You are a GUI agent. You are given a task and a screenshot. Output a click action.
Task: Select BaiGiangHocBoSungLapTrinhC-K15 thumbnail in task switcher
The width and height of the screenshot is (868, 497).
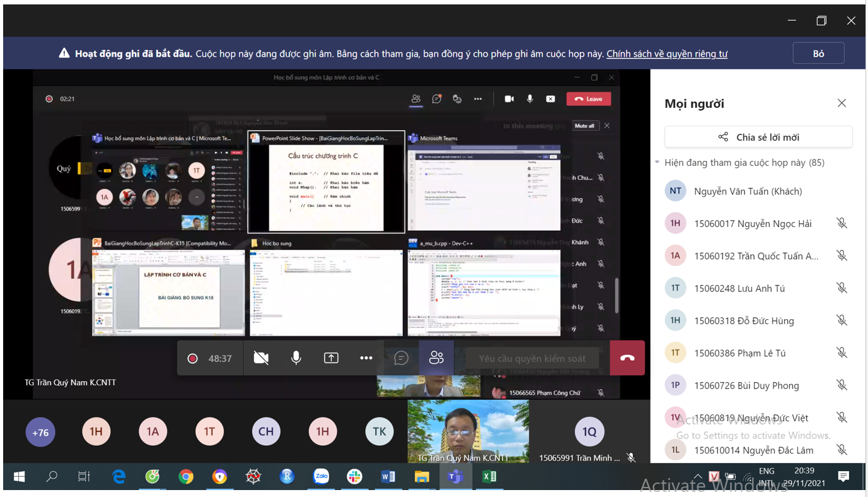coord(168,287)
